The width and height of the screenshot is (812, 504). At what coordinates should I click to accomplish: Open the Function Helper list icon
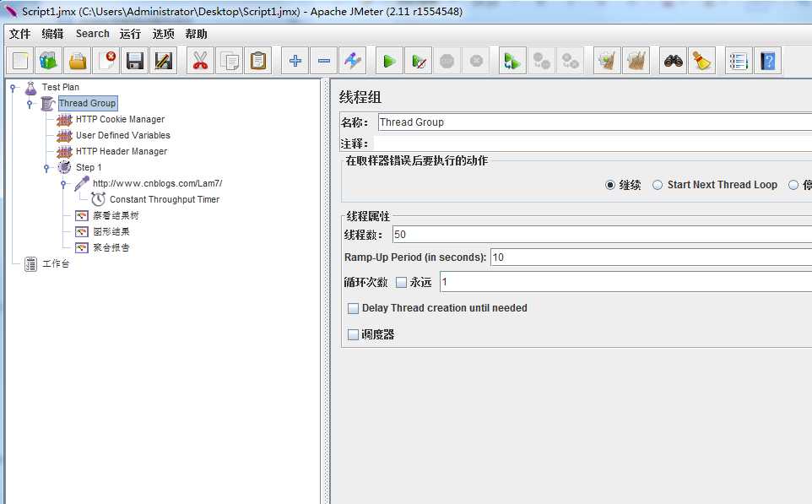tap(739, 61)
